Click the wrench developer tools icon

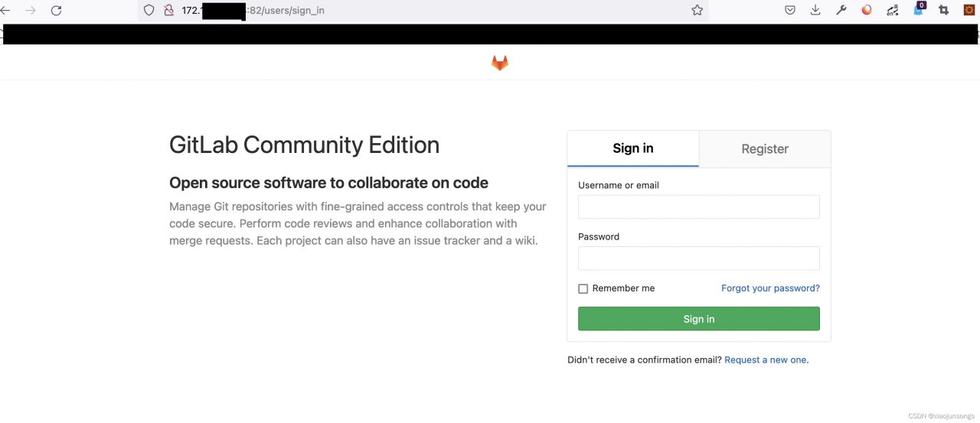(841, 11)
